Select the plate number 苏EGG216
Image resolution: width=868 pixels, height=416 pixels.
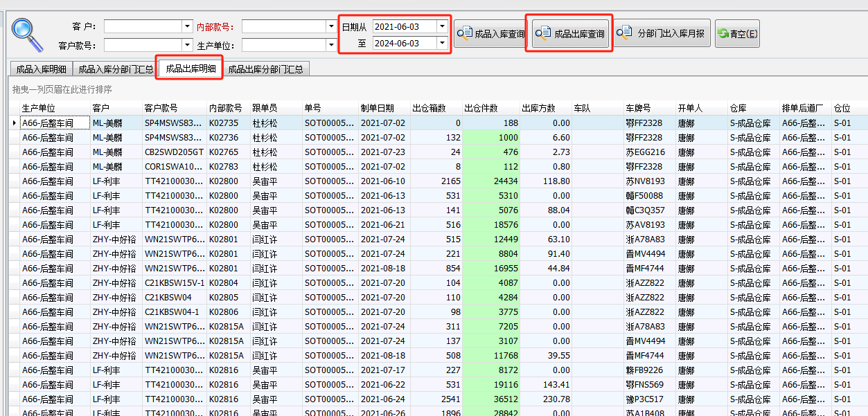click(x=650, y=152)
